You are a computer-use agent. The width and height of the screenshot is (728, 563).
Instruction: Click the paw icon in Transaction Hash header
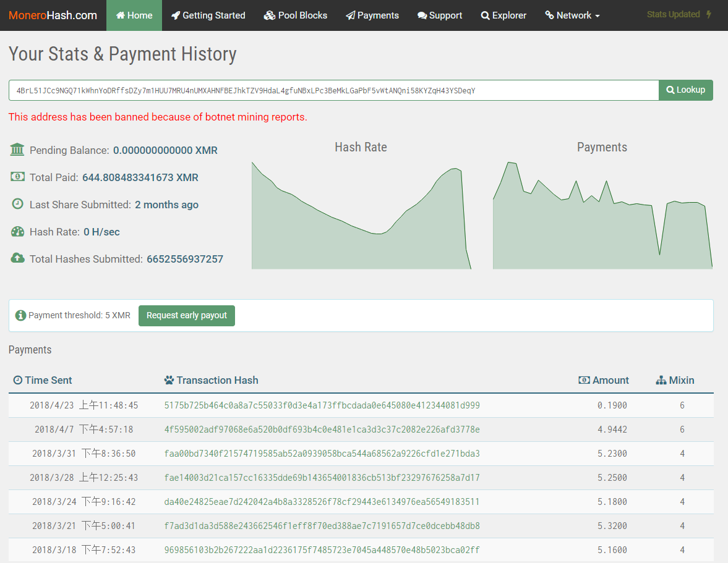pos(169,380)
